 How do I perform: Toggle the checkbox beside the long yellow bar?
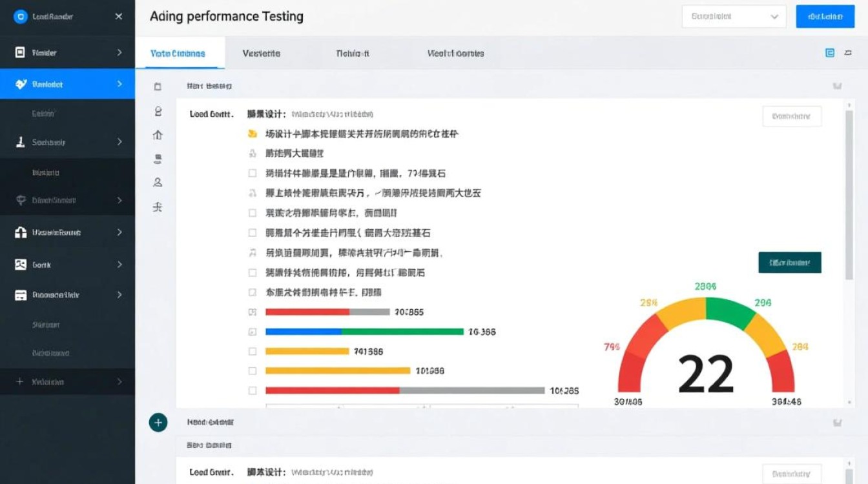(253, 371)
